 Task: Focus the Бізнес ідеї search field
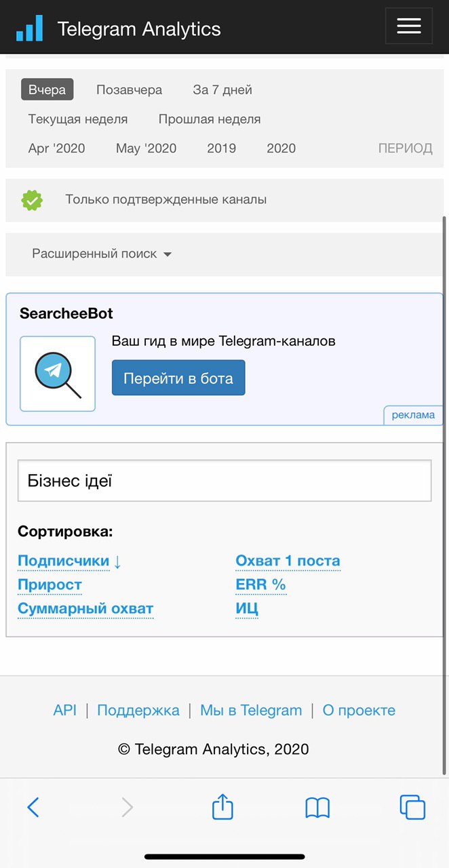224,481
